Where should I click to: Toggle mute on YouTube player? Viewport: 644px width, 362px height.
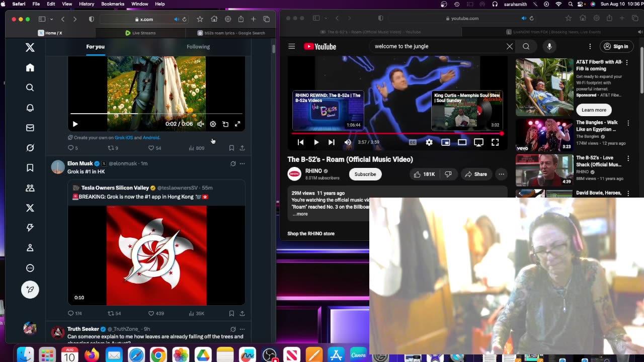point(348,142)
